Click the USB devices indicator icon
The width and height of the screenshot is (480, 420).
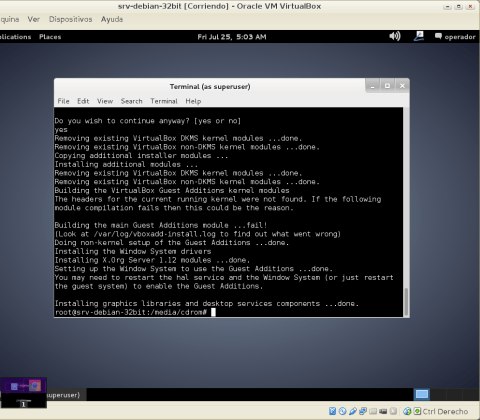click(353, 411)
